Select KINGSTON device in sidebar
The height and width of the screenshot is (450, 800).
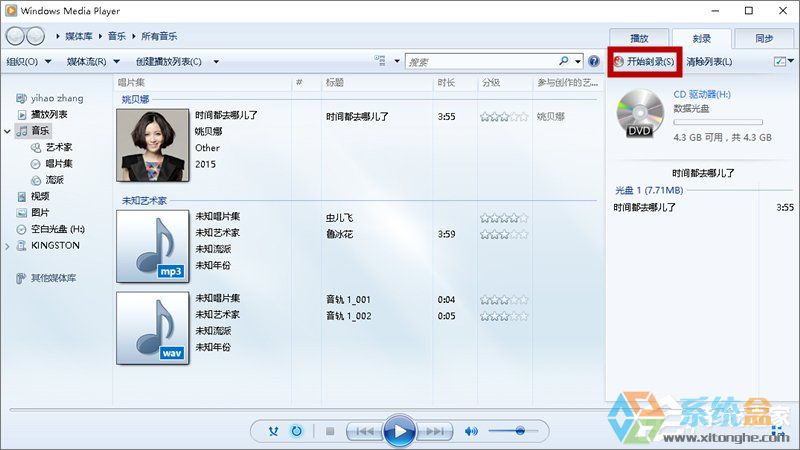click(x=48, y=245)
